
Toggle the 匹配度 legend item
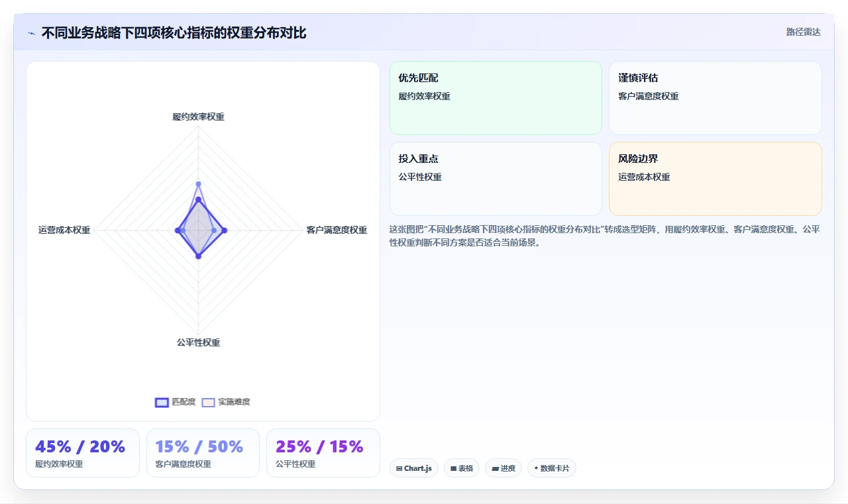click(x=176, y=402)
